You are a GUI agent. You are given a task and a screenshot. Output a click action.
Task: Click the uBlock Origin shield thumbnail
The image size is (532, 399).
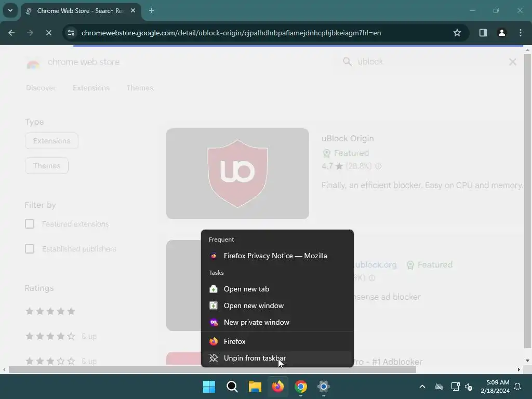coord(237,174)
